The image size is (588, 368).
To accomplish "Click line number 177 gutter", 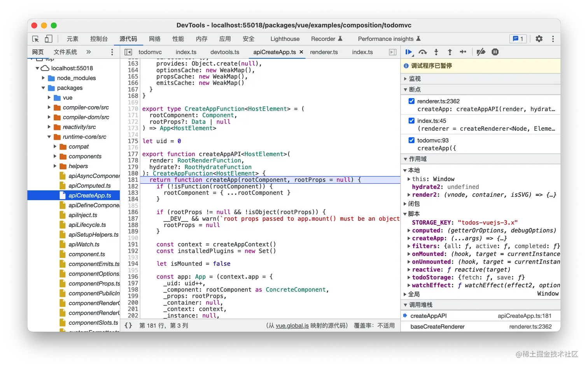I will click(133, 154).
